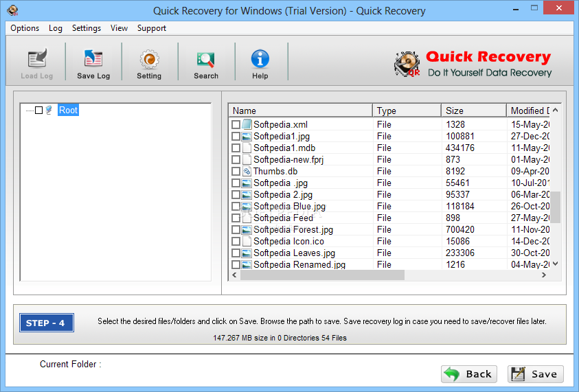Click the Quick Recovery hard disk logo

point(407,64)
